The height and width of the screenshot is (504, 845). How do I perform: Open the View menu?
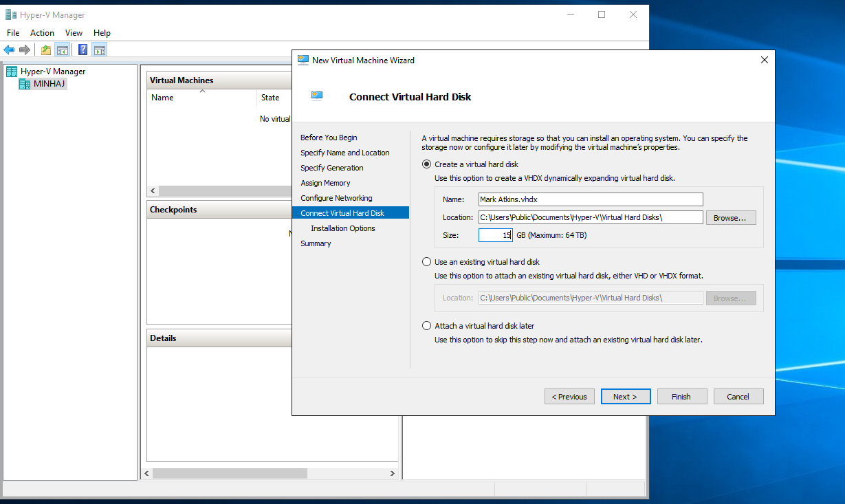pyautogui.click(x=74, y=33)
